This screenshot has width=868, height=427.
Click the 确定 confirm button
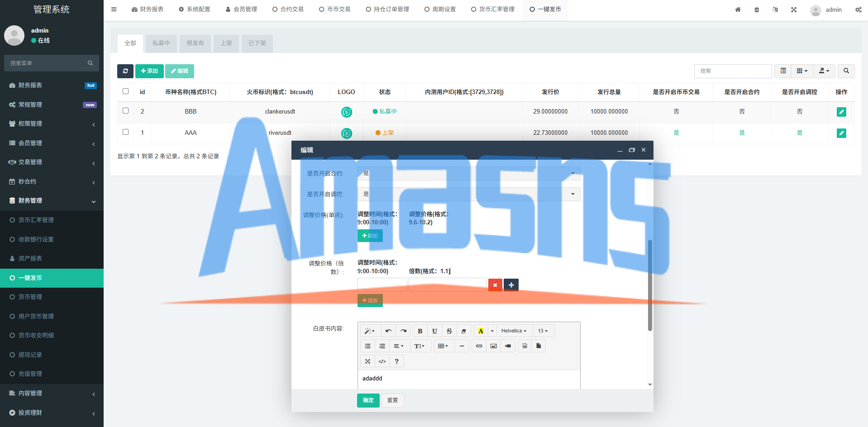[x=368, y=400]
